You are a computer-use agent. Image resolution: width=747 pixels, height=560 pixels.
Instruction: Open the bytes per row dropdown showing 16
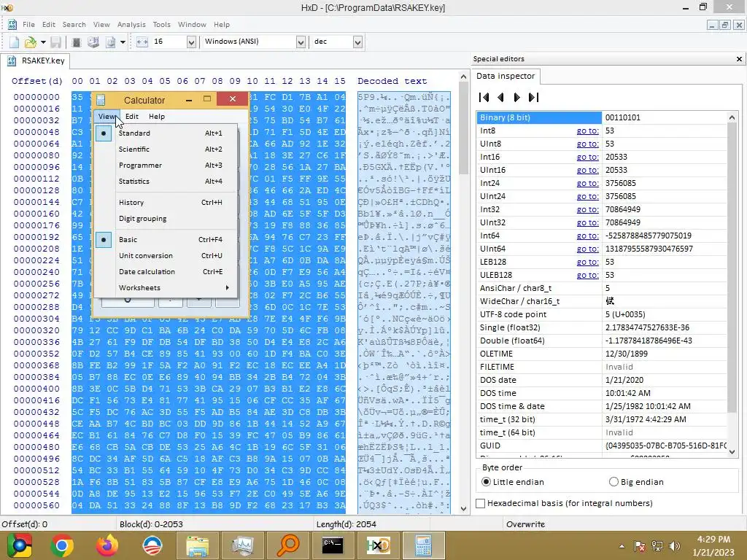[191, 42]
